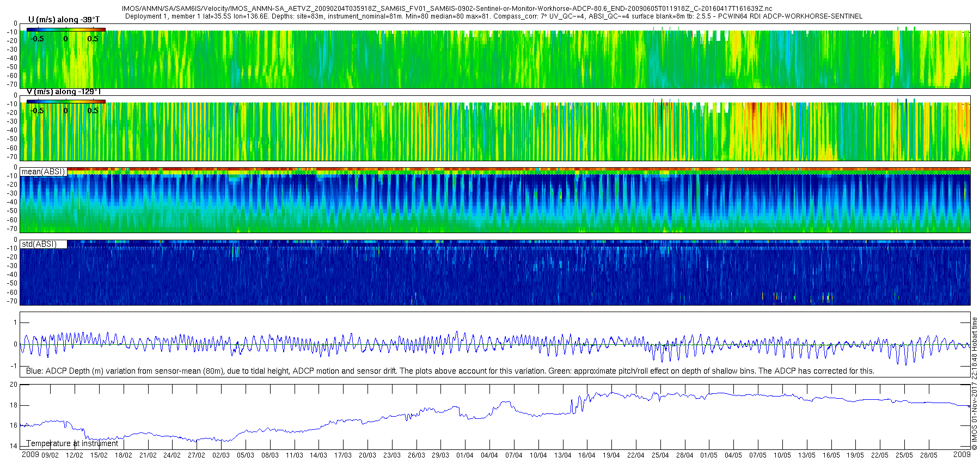Click the '18/02' date tick label
980x463 pixels.
click(124, 455)
